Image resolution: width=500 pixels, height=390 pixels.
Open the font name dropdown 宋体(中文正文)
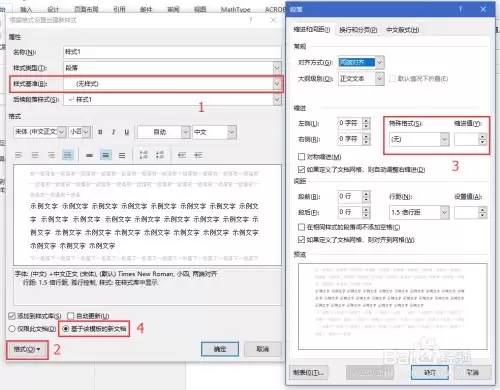[61, 132]
